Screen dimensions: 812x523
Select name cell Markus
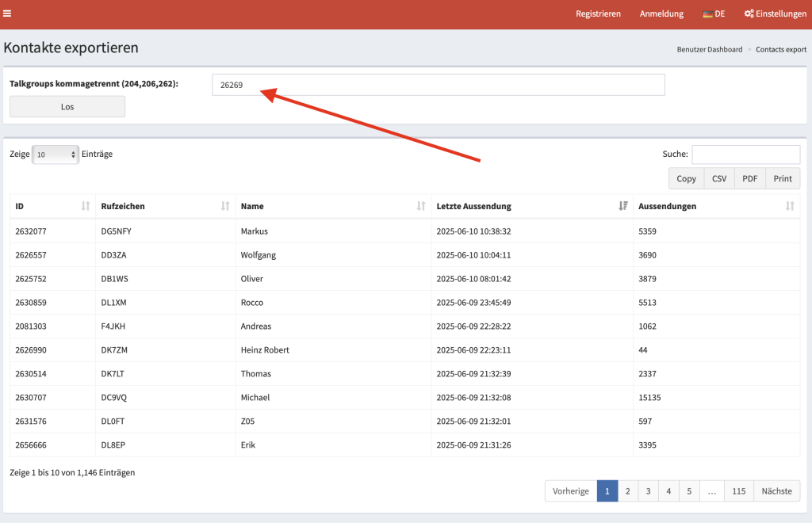point(255,231)
